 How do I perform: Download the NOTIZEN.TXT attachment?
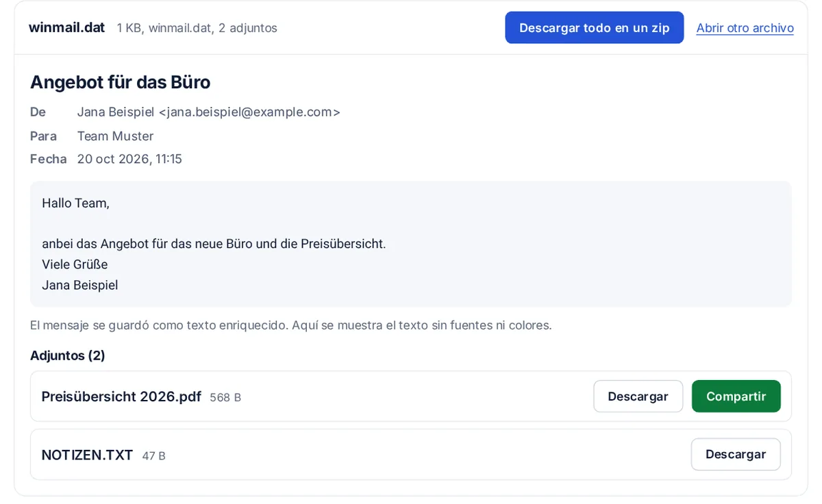(x=735, y=455)
